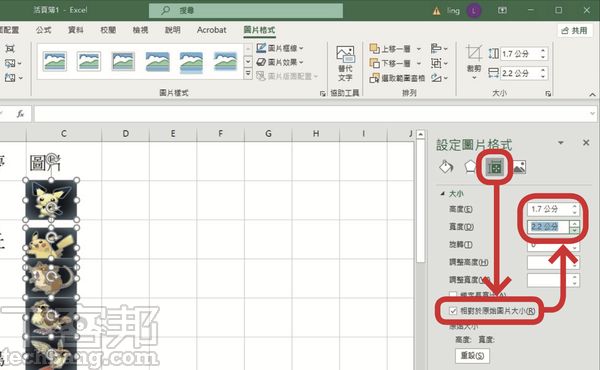Increase ribbon height value with up spinner
The image size is (600, 370).
click(x=543, y=51)
